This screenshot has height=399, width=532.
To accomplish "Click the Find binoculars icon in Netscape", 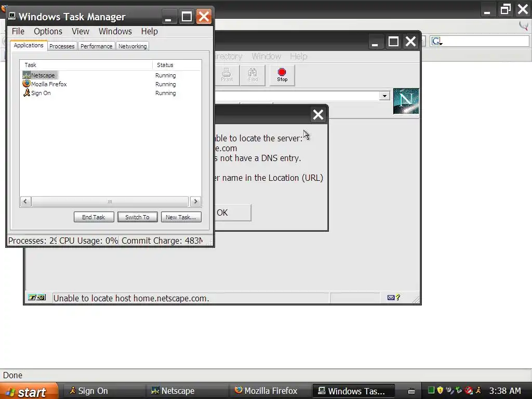I will [253, 75].
